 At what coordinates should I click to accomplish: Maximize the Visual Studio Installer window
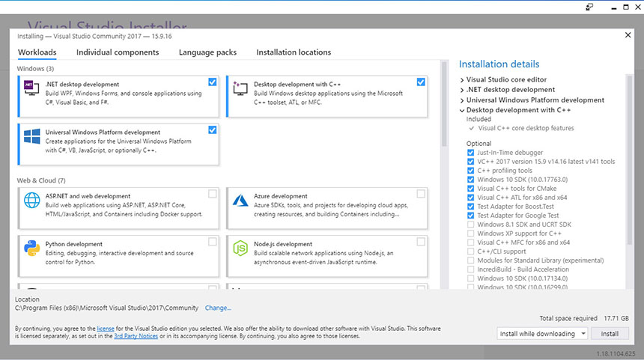(626, 7)
